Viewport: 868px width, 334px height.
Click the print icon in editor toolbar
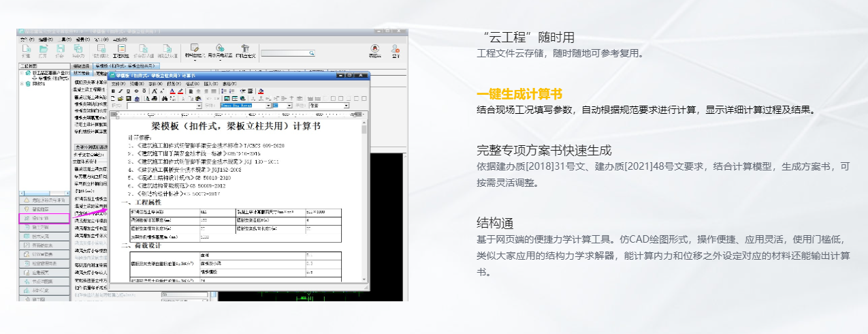click(155, 99)
